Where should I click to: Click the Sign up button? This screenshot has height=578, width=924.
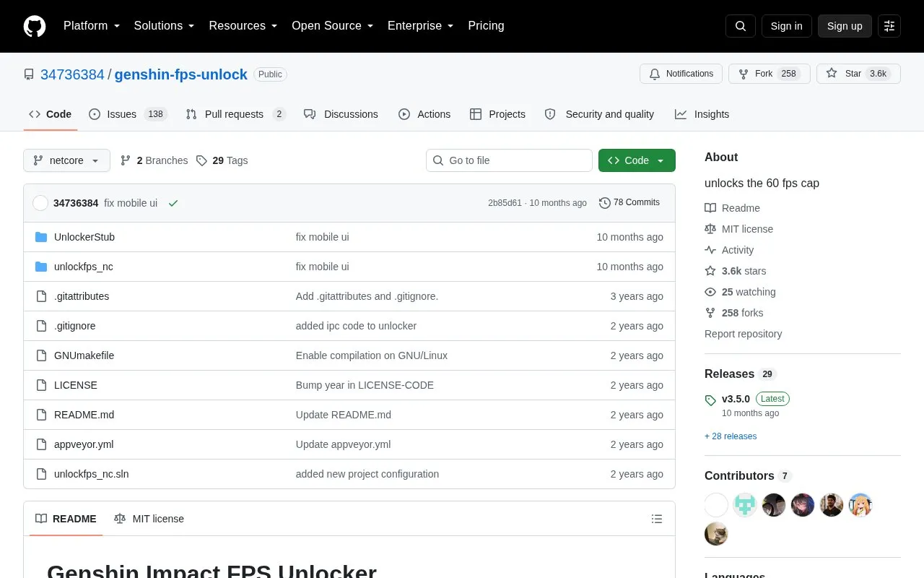pyautogui.click(x=845, y=26)
